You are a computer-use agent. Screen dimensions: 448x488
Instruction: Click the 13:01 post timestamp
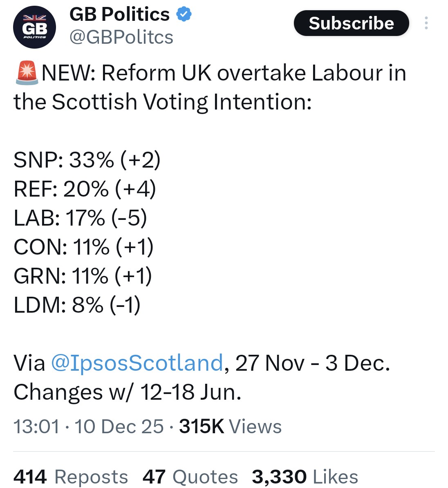36,427
